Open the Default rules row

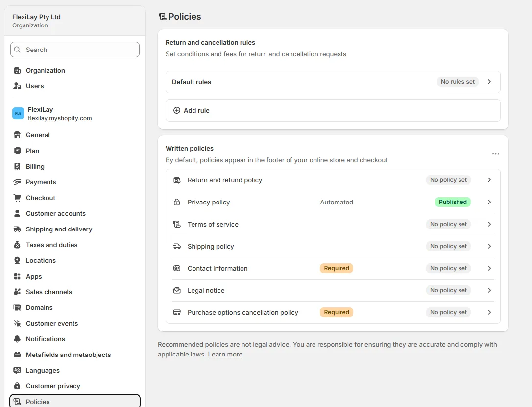click(x=333, y=82)
